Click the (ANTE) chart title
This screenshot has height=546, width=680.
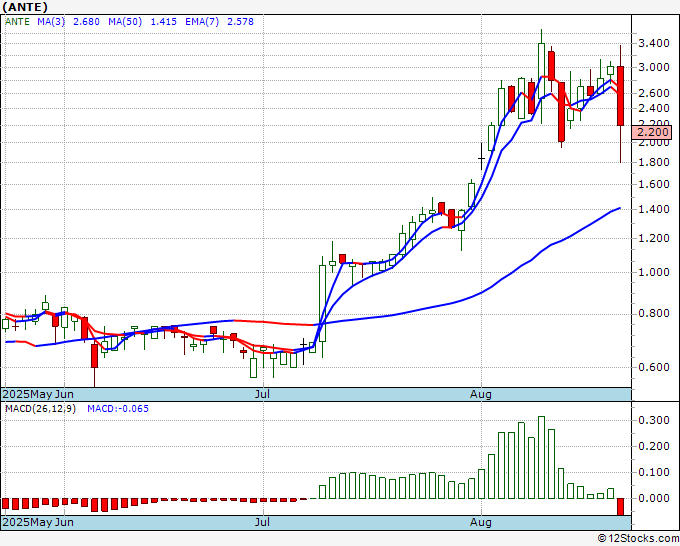pyautogui.click(x=25, y=7)
